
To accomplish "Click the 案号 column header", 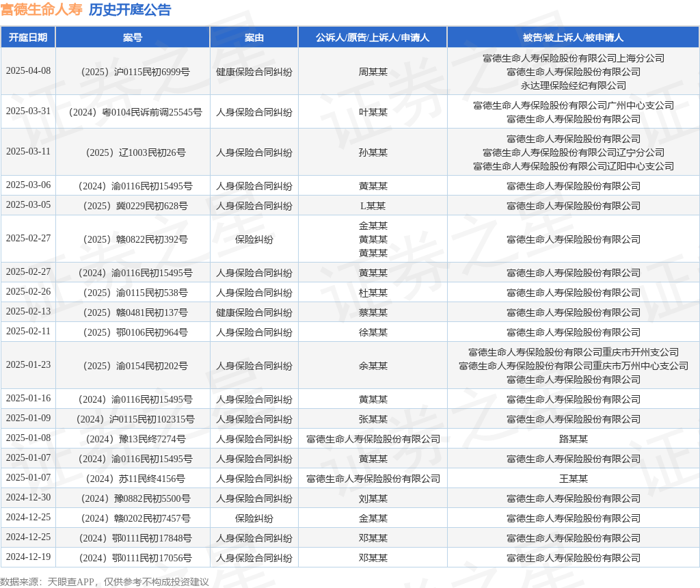I will tap(133, 38).
